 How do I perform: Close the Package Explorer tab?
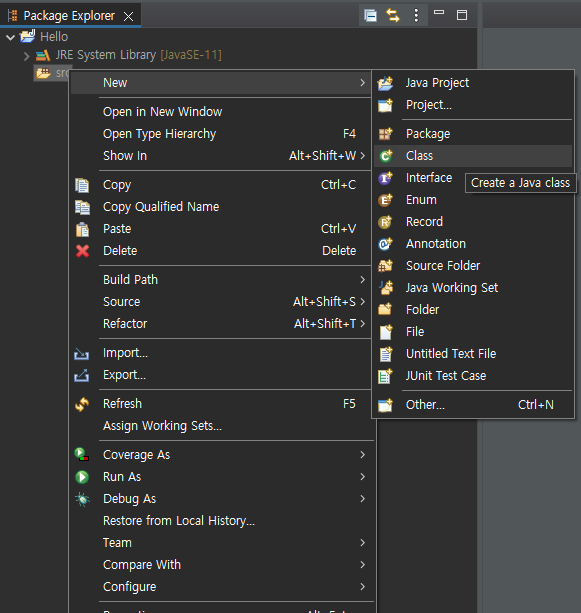(x=128, y=16)
